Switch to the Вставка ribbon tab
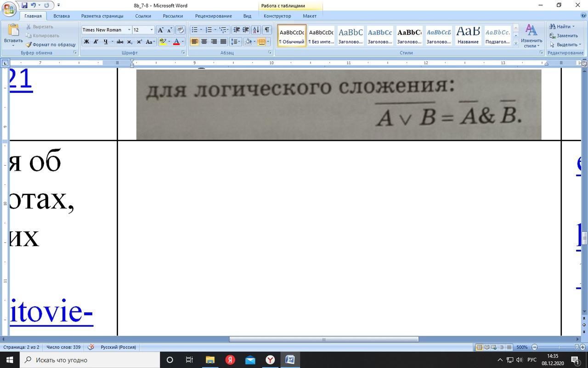588x368 pixels. [62, 16]
